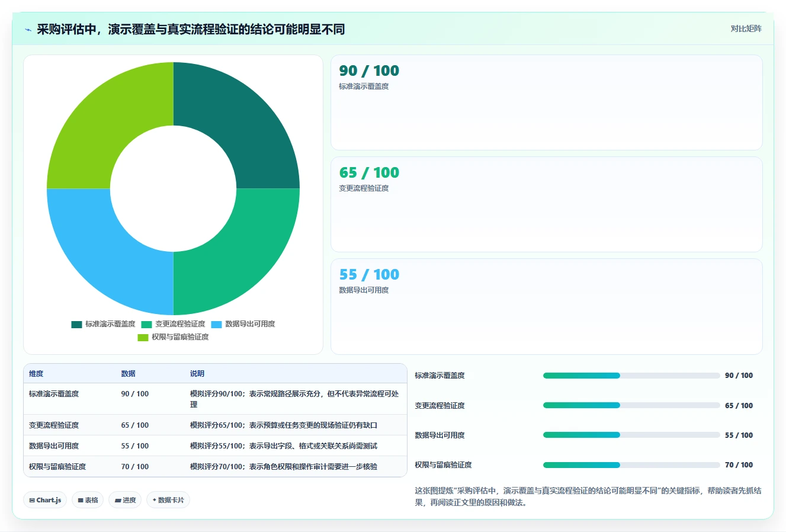This screenshot has height=532, width=786.
Task: Click the 变更流程验证度 progress bar
Action: click(631, 405)
